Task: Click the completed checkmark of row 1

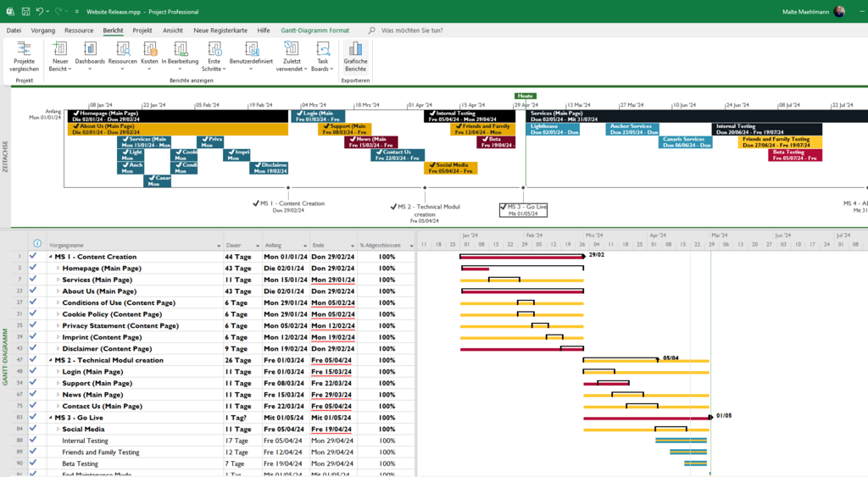Action: (33, 257)
